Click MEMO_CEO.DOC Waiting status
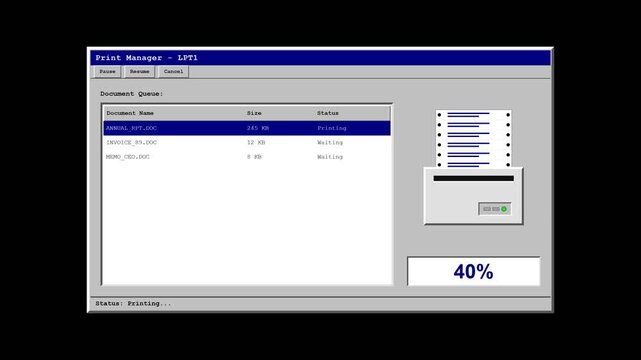The image size is (641, 360). click(x=330, y=157)
